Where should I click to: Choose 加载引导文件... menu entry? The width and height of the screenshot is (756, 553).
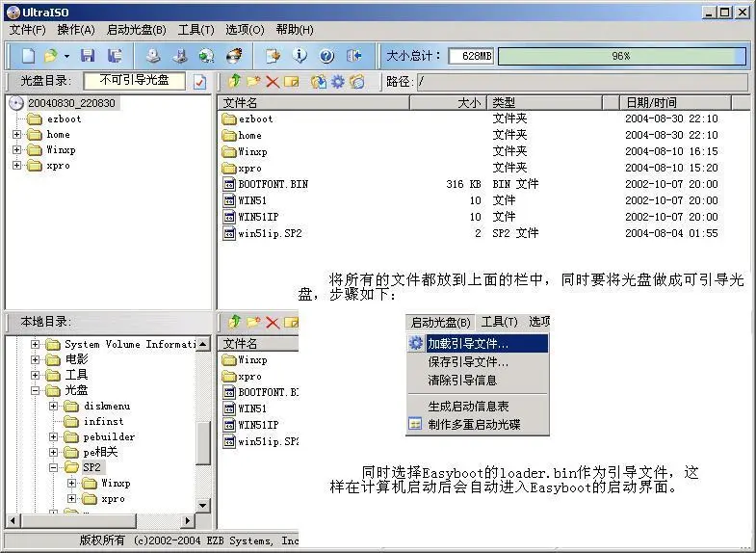(x=478, y=344)
